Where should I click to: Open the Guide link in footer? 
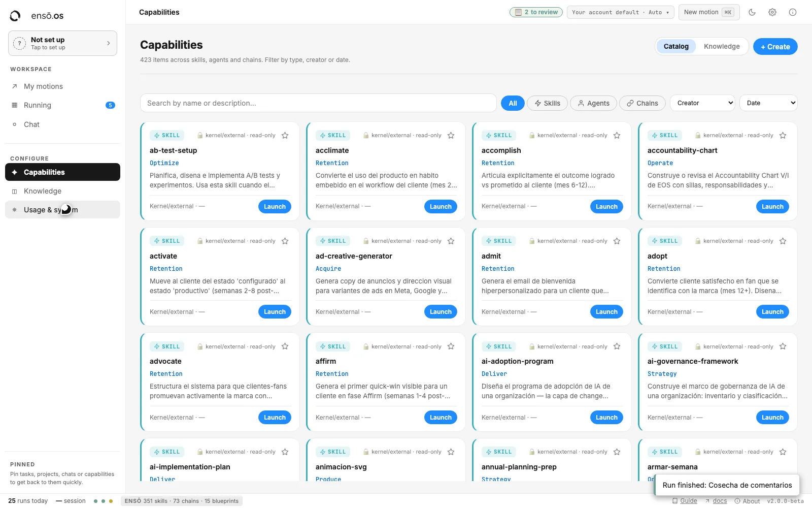tap(685, 501)
